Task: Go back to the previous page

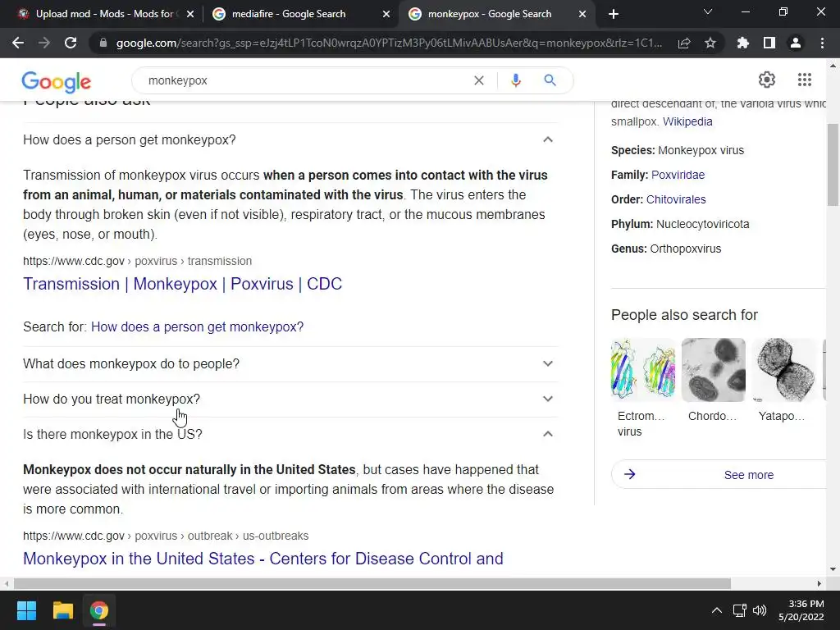Action: tap(18, 43)
